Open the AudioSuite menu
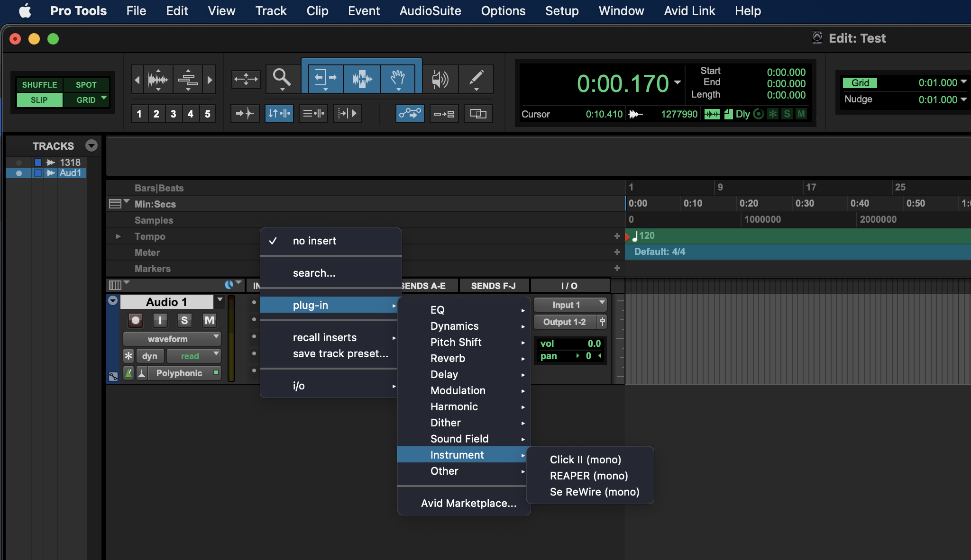Image resolution: width=971 pixels, height=560 pixels. pos(430,11)
